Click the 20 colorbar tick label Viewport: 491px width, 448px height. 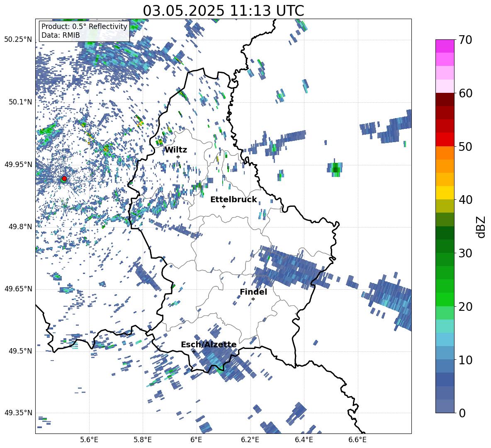coord(465,306)
